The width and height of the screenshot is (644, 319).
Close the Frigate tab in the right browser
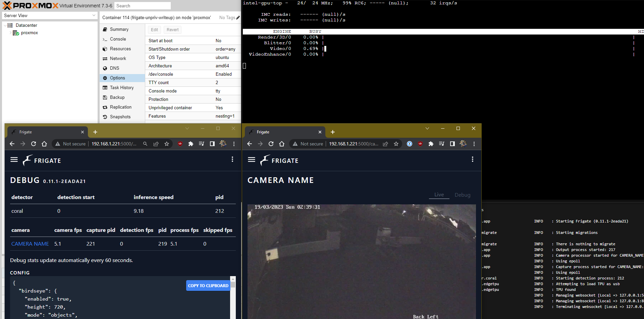[320, 132]
